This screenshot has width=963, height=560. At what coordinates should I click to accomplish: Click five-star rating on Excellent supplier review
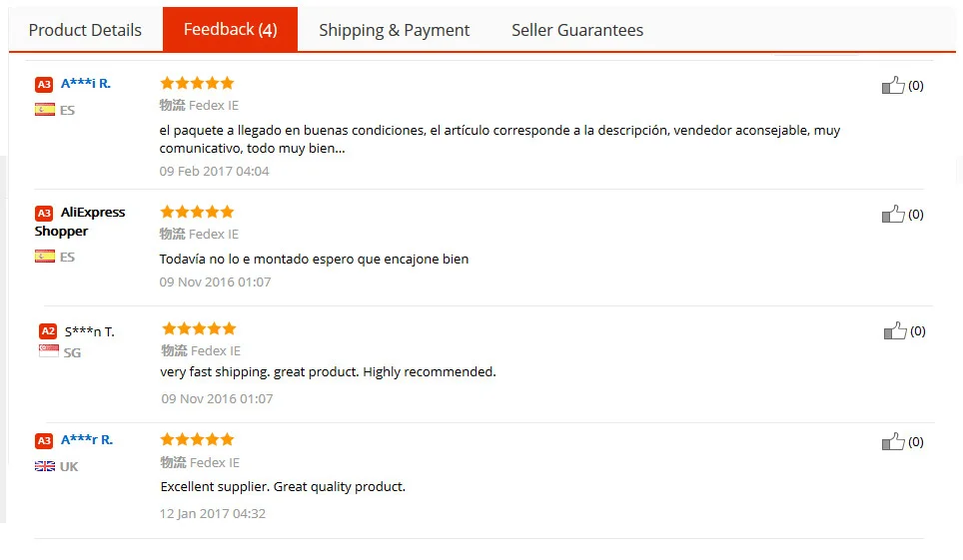click(x=197, y=439)
